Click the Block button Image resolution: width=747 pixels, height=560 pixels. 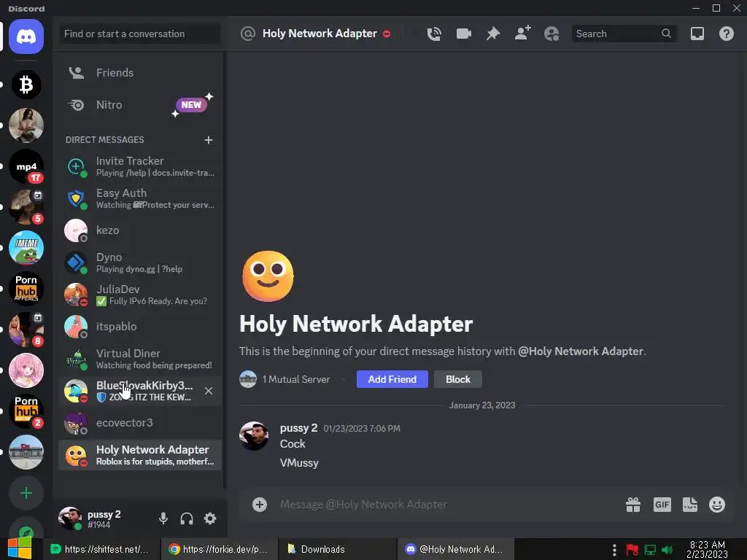pos(458,379)
